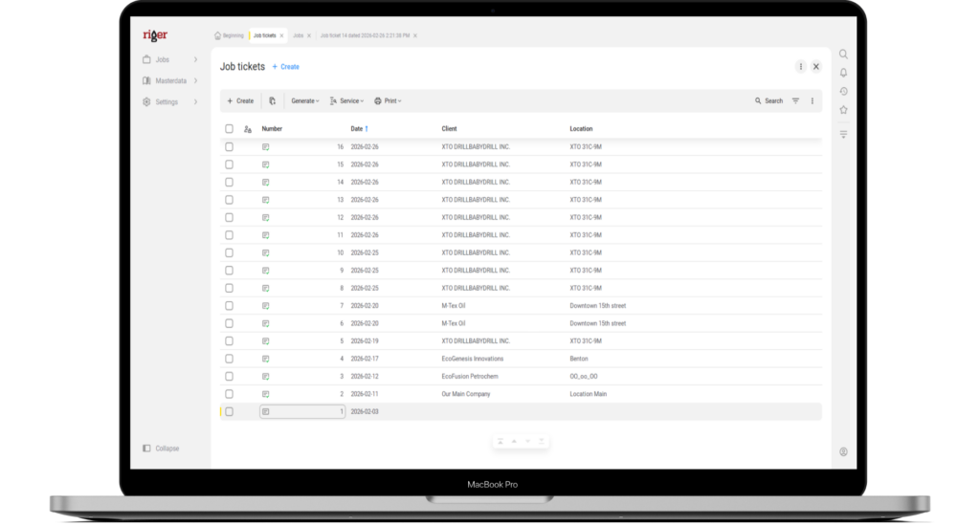Close the Job ticket 14 tab
Image resolution: width=980 pixels, height=525 pixels.
(x=415, y=35)
